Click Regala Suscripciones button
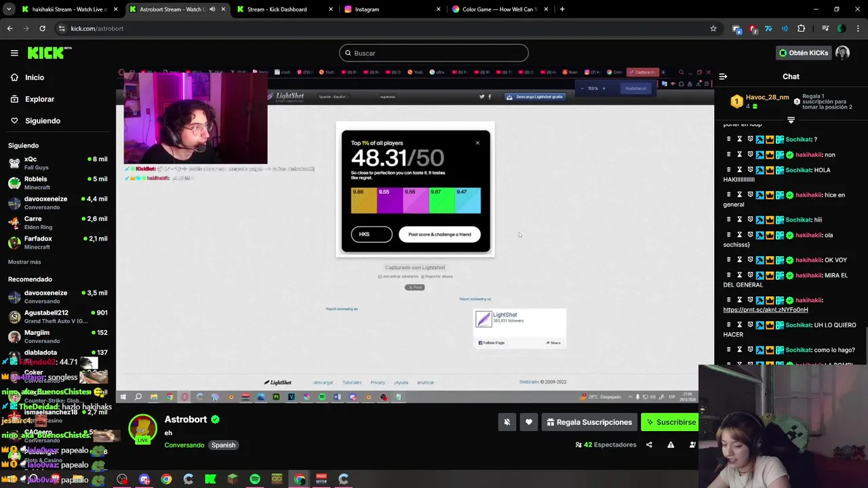Screen dimensions: 868x488 point(589,422)
